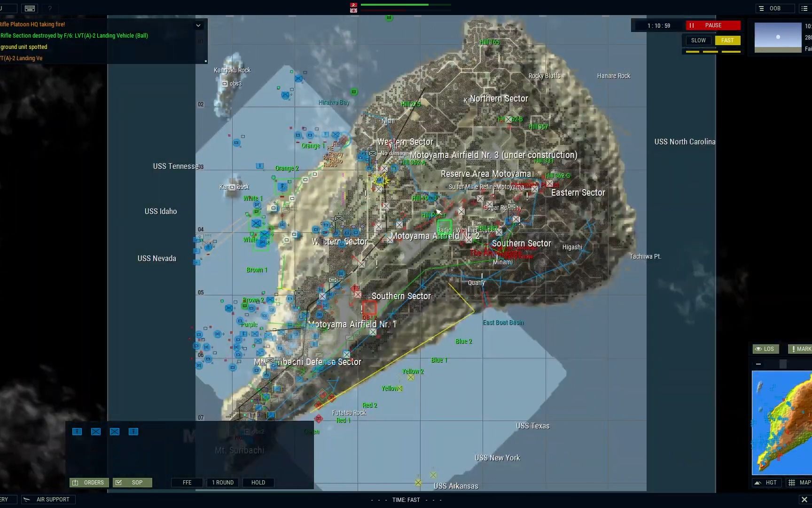Open the ORDERS button
This screenshot has height=508, width=812.
tap(89, 483)
